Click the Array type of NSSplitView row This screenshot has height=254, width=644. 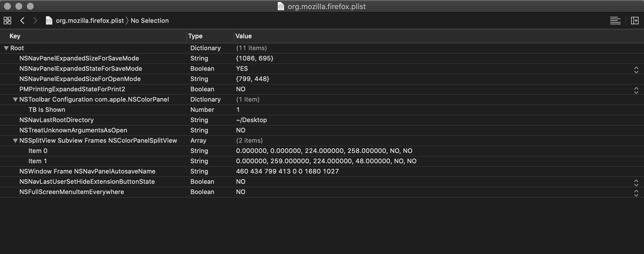(198, 140)
